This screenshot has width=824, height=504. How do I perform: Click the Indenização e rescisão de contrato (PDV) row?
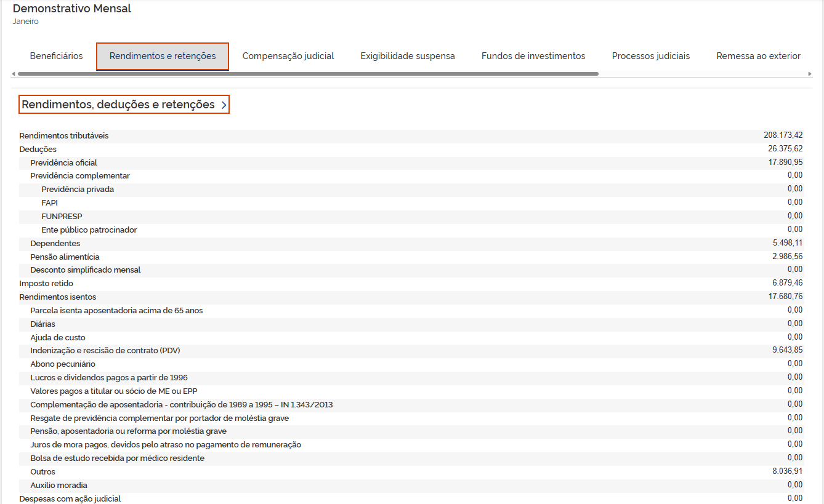[x=105, y=351]
